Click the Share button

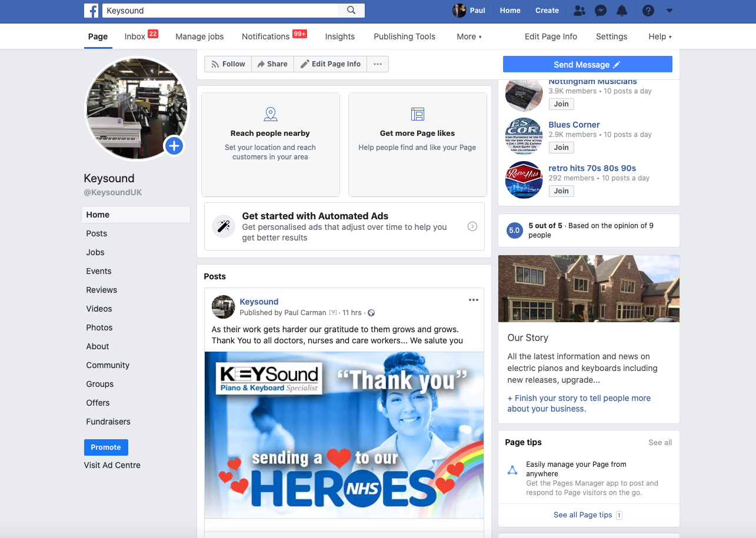pos(272,64)
